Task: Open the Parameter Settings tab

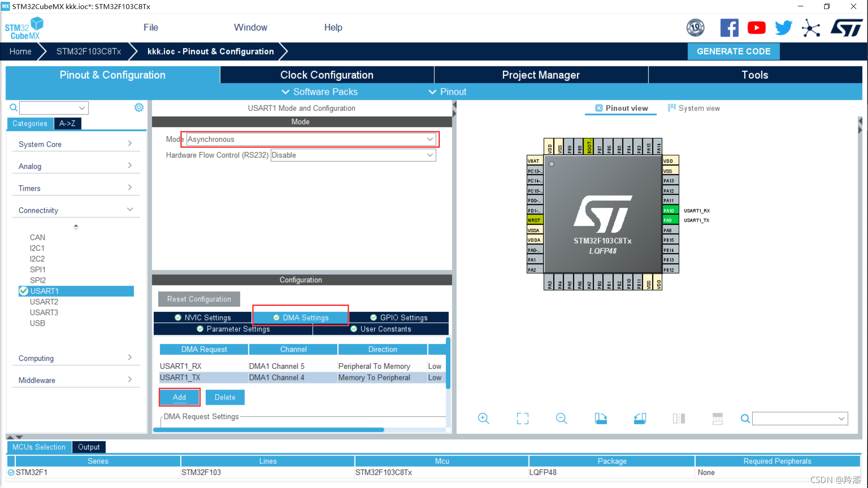Action: [x=233, y=329]
